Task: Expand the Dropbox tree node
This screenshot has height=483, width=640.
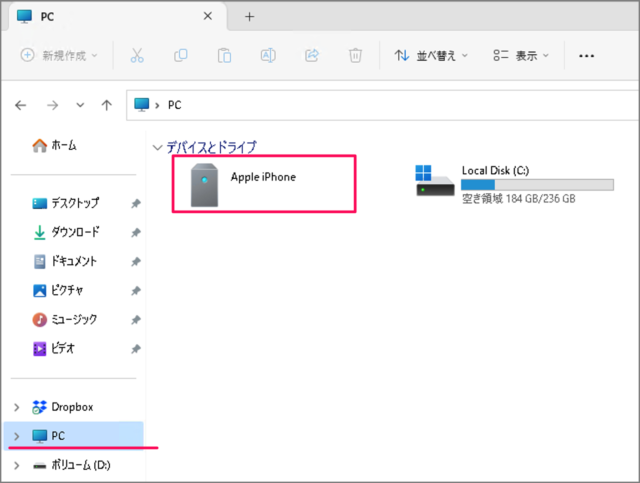Action: 15,407
